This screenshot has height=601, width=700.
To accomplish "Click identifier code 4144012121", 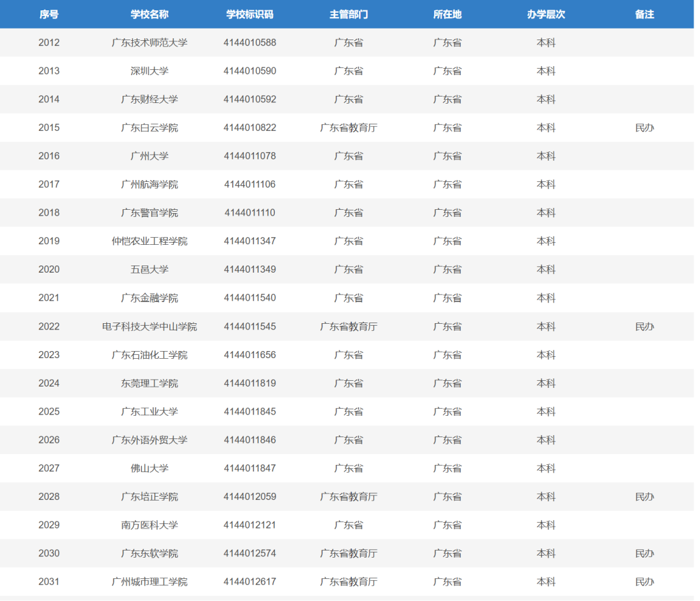I will point(250,525).
